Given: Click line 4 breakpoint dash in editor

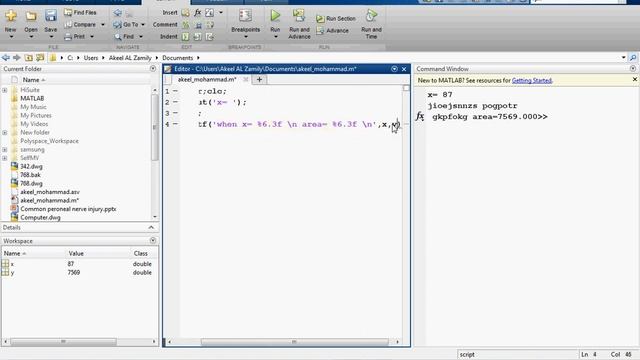Looking at the screenshot, I should click(175, 124).
